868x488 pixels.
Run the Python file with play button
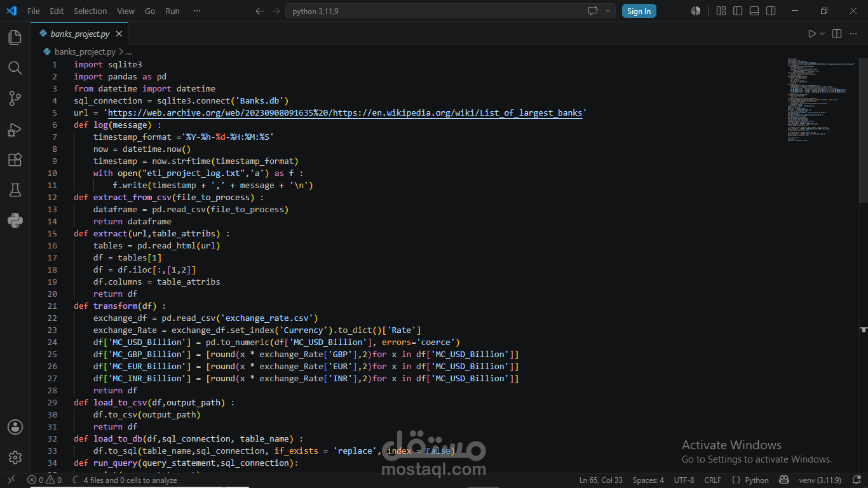click(x=811, y=34)
